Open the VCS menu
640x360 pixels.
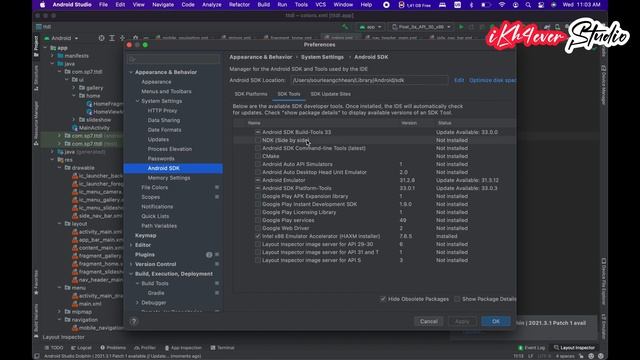coord(321,5)
